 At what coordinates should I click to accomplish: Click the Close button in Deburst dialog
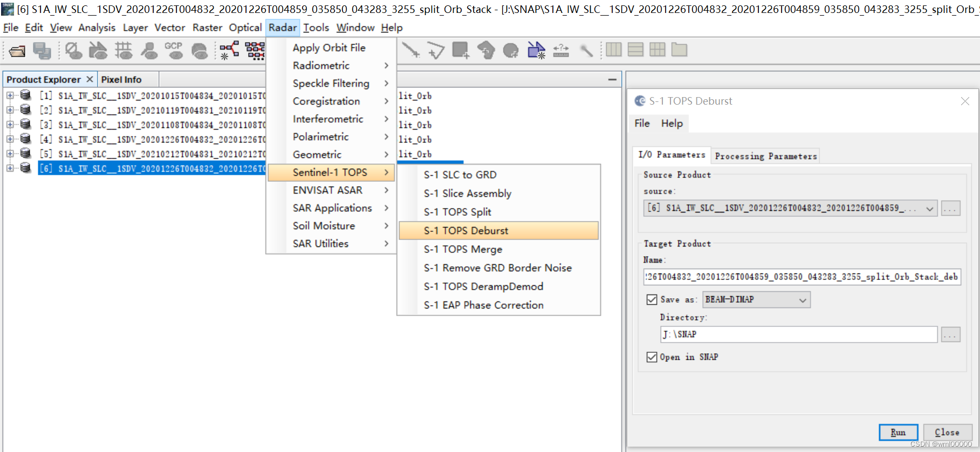point(947,433)
